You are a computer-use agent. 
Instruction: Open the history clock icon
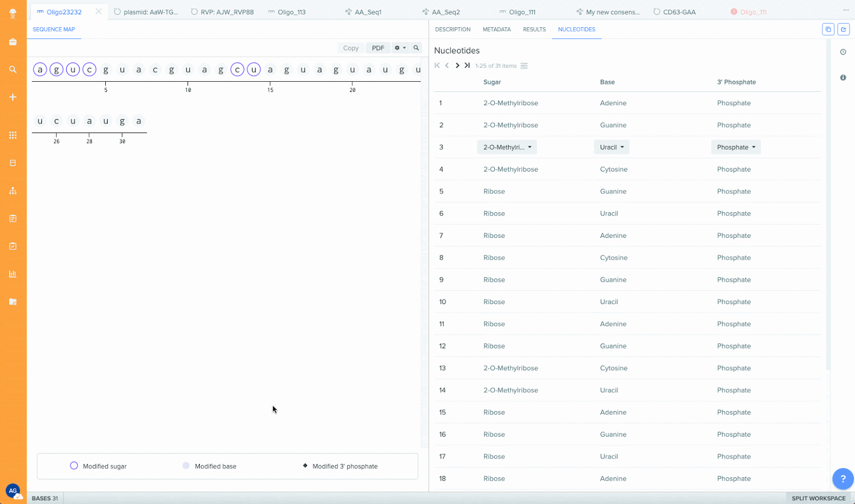843,52
